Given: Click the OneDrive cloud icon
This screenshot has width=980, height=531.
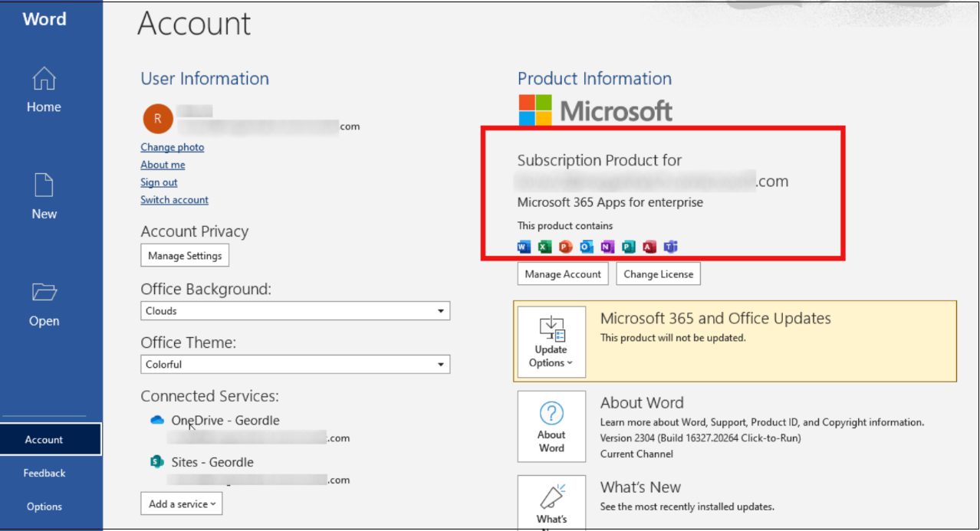Looking at the screenshot, I should pyautogui.click(x=157, y=420).
